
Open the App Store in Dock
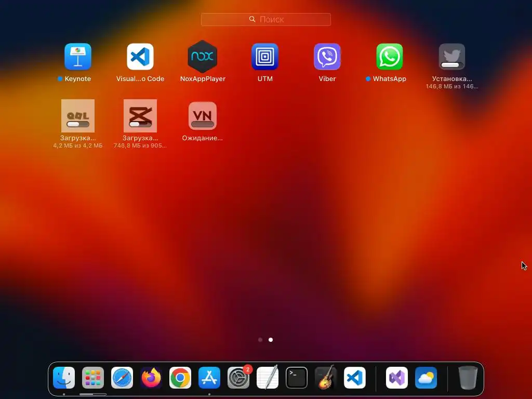click(209, 378)
